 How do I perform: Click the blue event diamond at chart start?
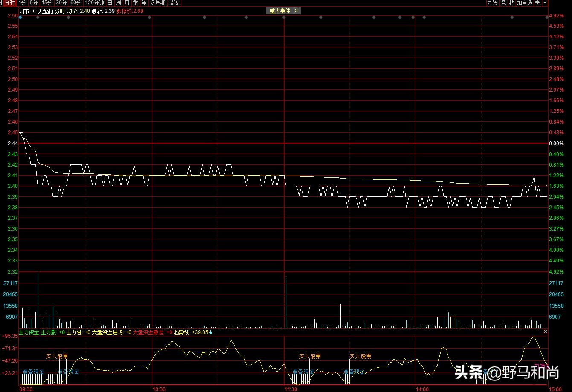click(x=20, y=17)
